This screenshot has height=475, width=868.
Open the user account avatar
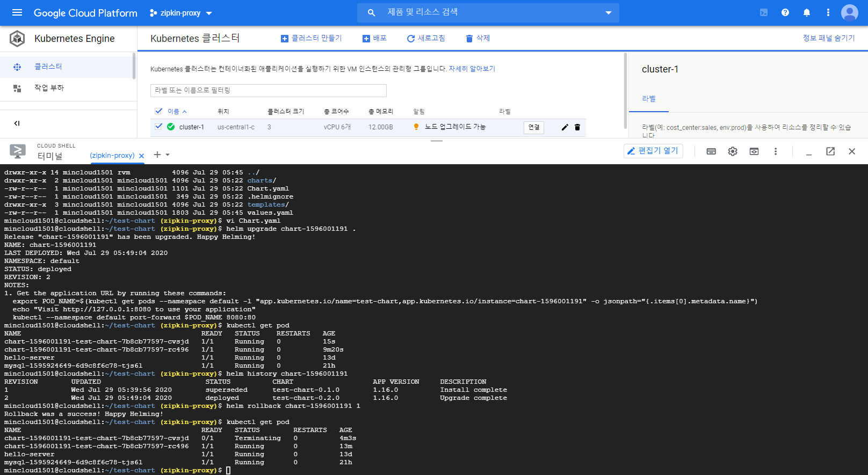tap(850, 12)
